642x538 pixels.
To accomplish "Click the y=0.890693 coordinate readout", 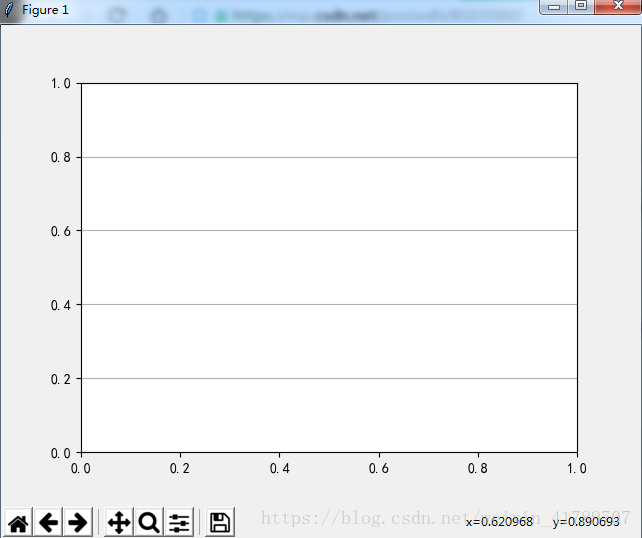I will coord(586,522).
